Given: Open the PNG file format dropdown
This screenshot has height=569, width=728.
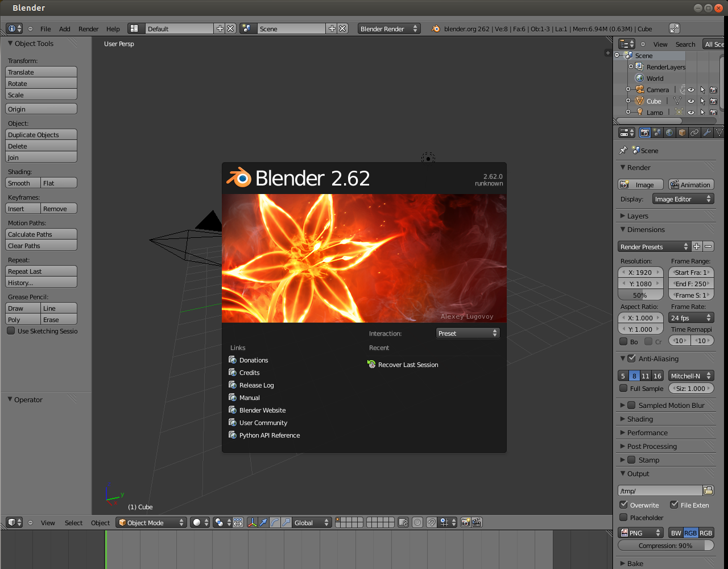Looking at the screenshot, I should point(640,533).
